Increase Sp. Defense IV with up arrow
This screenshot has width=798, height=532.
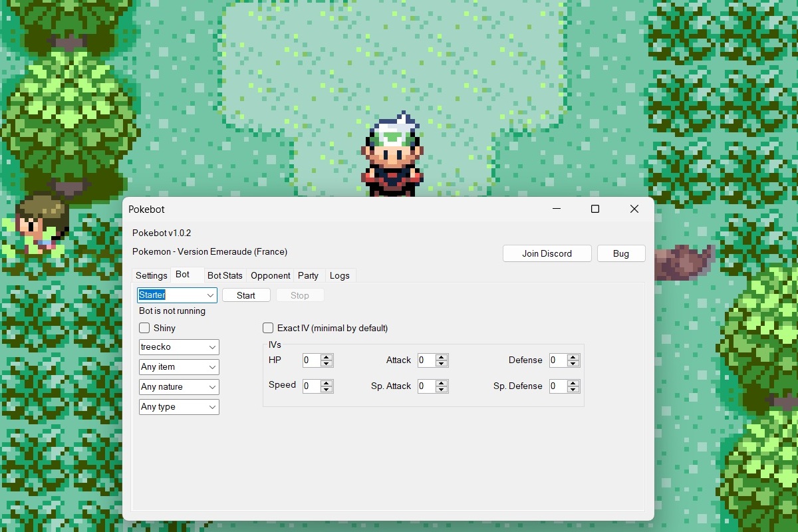[x=573, y=382]
